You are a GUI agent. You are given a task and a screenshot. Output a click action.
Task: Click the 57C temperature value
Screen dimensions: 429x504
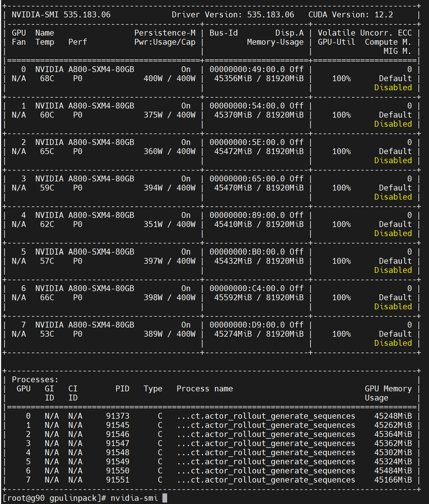tap(47, 261)
